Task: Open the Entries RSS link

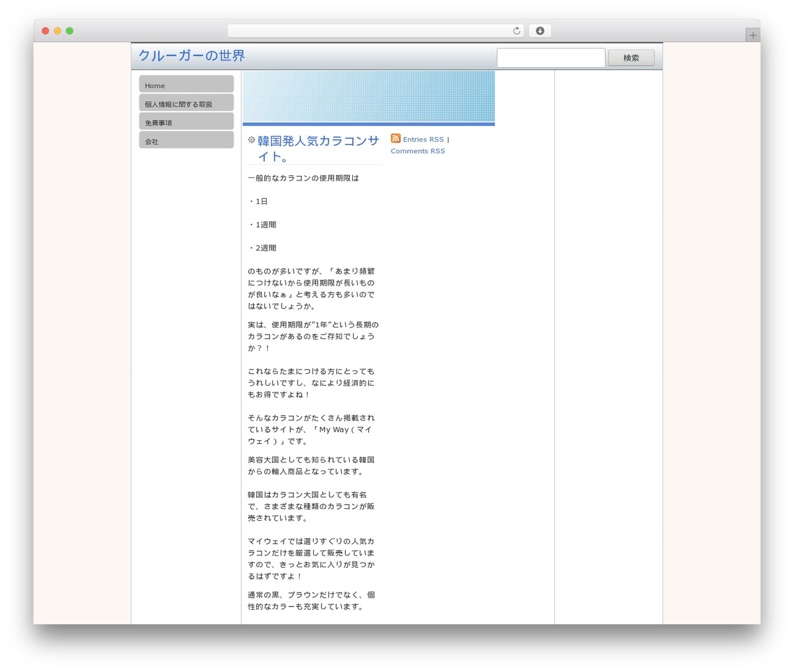Action: [x=424, y=139]
